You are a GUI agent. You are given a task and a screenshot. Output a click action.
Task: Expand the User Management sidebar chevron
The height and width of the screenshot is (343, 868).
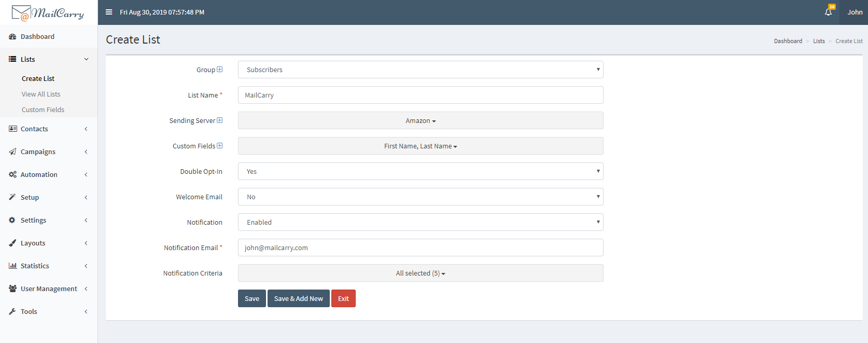[x=86, y=289]
